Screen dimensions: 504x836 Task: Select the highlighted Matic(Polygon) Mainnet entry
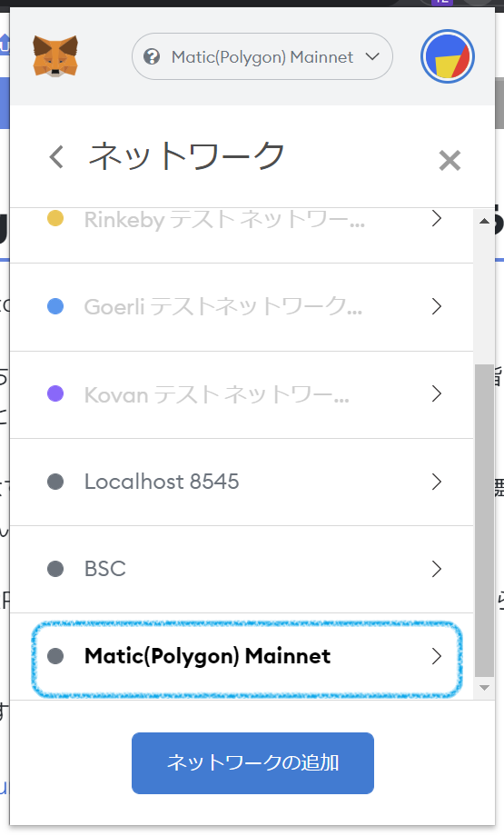[x=246, y=657]
